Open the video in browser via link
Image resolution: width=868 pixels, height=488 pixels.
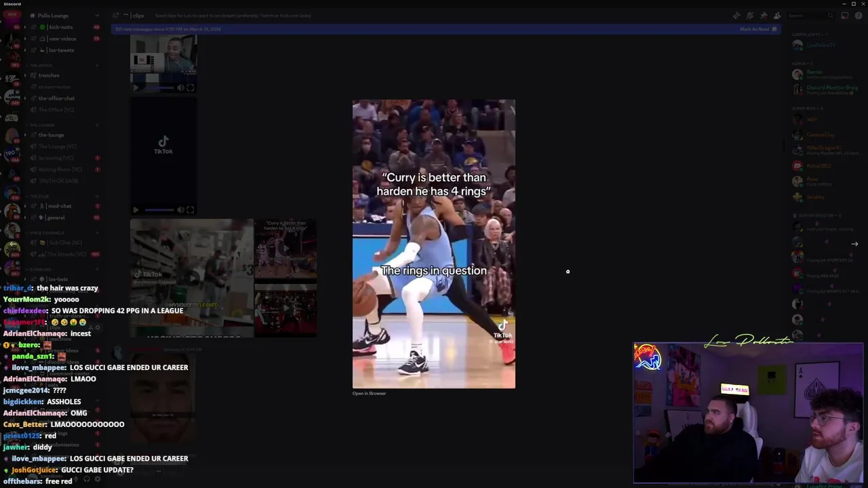369,393
